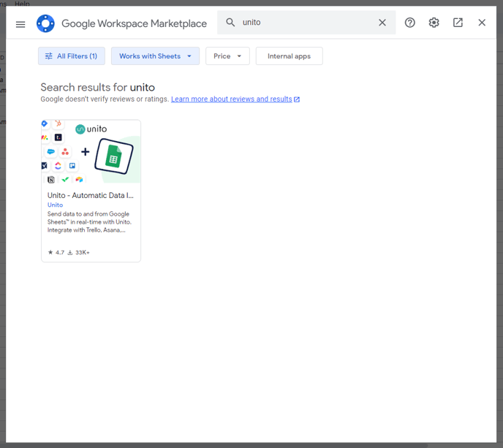503x448 pixels.
Task: Click the Unito app description text
Action: (89, 222)
